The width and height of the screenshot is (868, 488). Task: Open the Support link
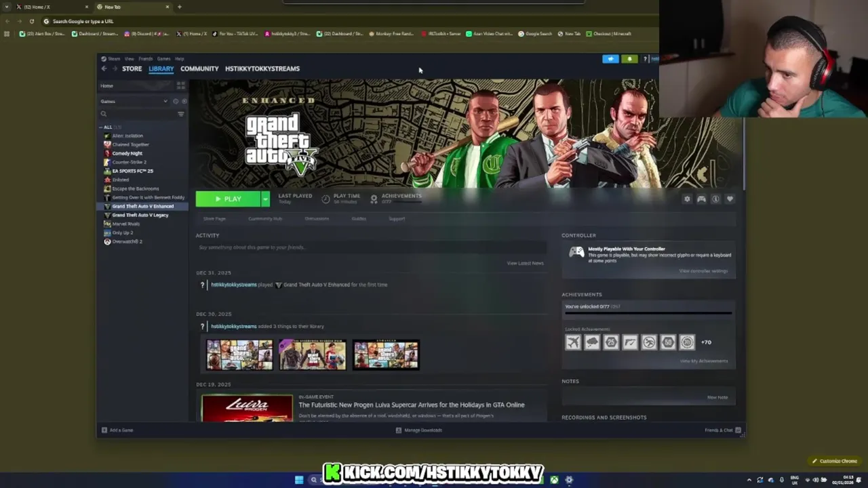pos(397,219)
